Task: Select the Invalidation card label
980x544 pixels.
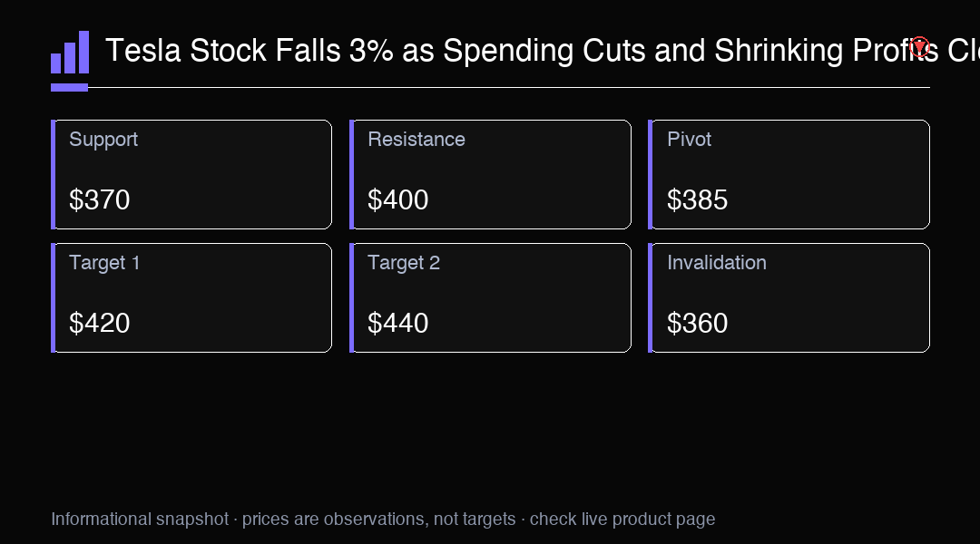Action: click(716, 262)
